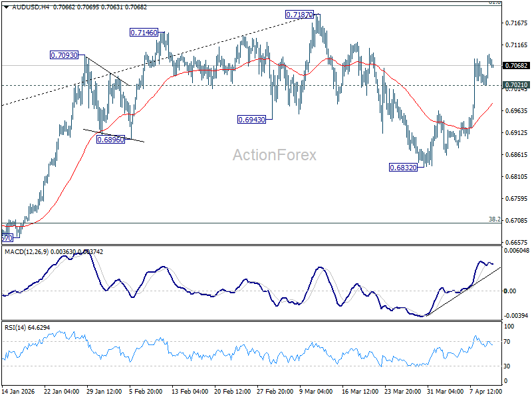
Task: Select the 0.69430 price label
Action: click(x=251, y=120)
